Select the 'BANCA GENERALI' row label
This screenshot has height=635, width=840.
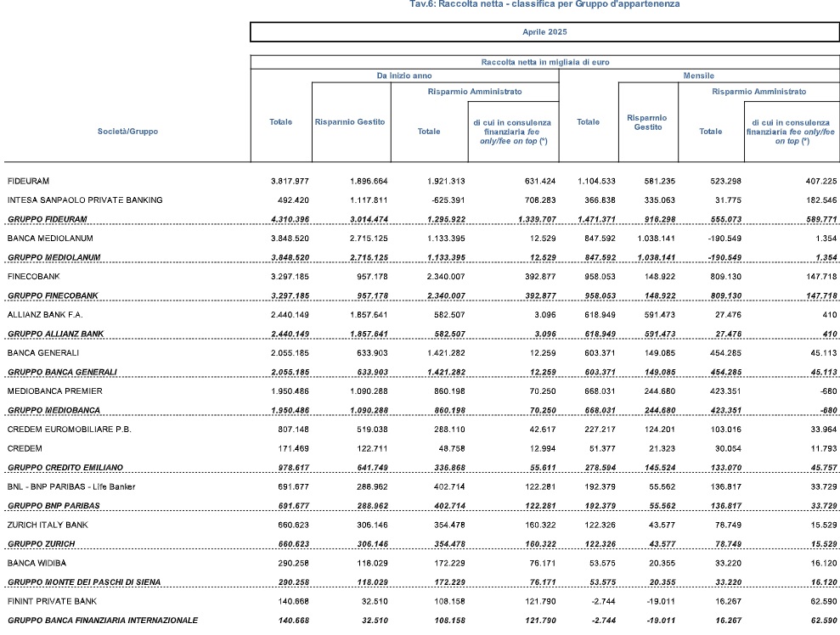point(42,353)
